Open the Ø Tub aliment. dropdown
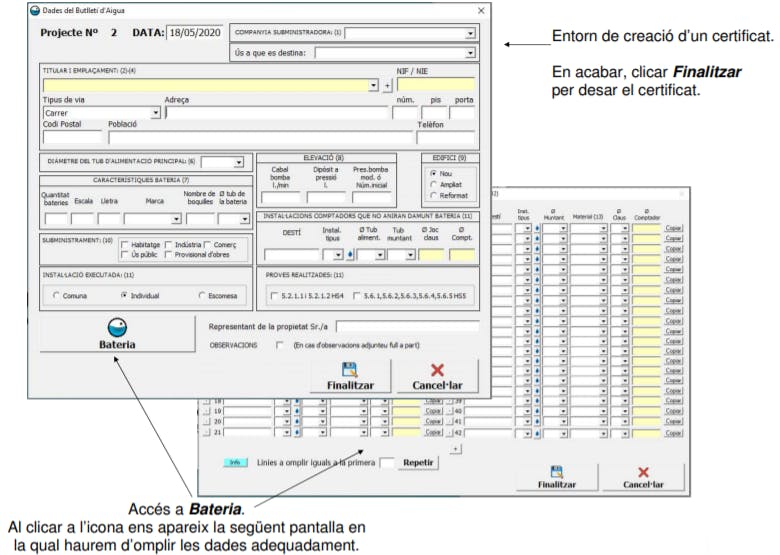 [x=380, y=255]
